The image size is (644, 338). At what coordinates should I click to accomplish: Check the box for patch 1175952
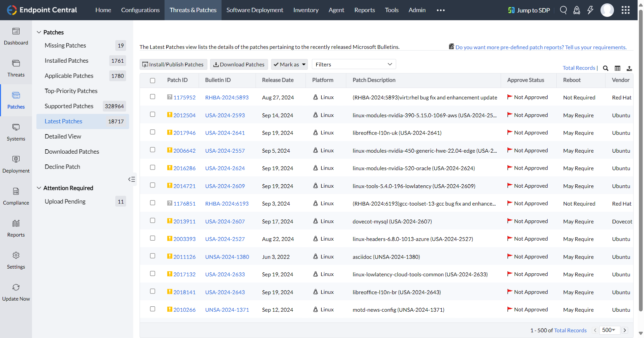pyautogui.click(x=153, y=97)
